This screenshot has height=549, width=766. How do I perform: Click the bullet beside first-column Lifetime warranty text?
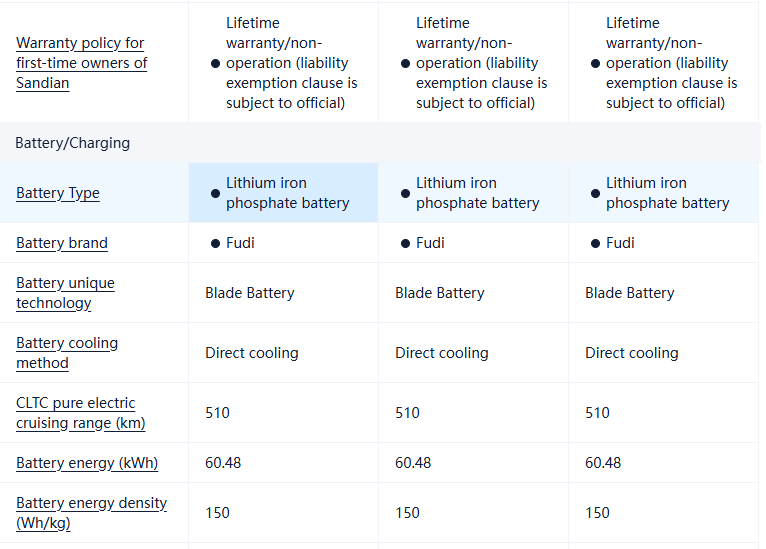click(x=215, y=63)
